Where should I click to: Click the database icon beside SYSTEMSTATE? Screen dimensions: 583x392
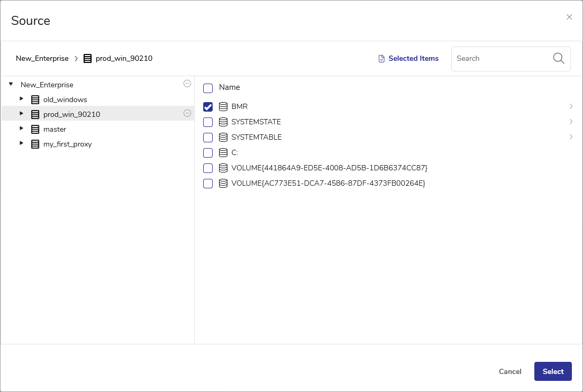[x=223, y=122]
